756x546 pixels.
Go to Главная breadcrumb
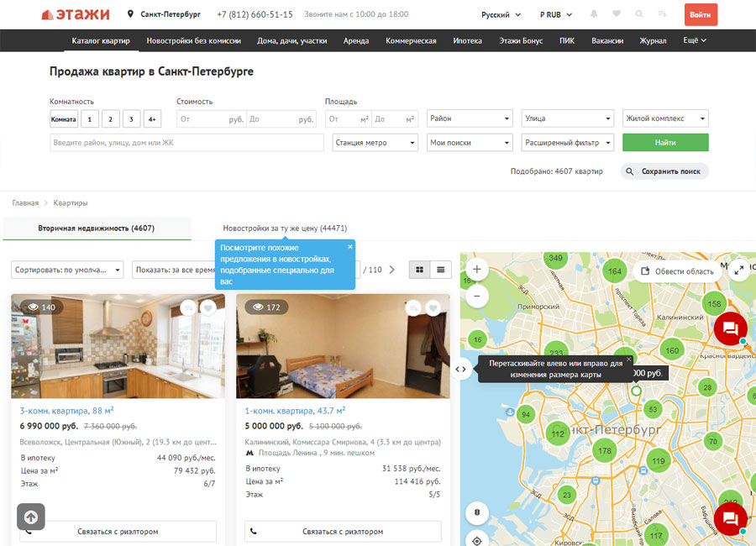point(25,203)
